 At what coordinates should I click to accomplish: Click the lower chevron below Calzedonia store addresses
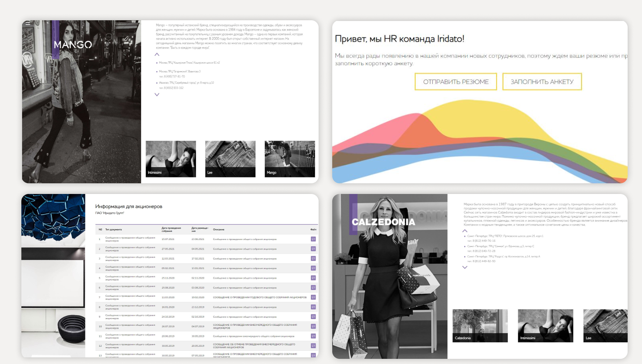click(x=465, y=268)
